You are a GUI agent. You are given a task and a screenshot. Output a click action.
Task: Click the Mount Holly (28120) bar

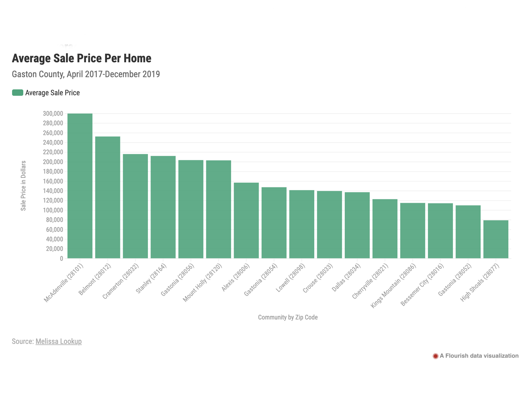pos(218,209)
